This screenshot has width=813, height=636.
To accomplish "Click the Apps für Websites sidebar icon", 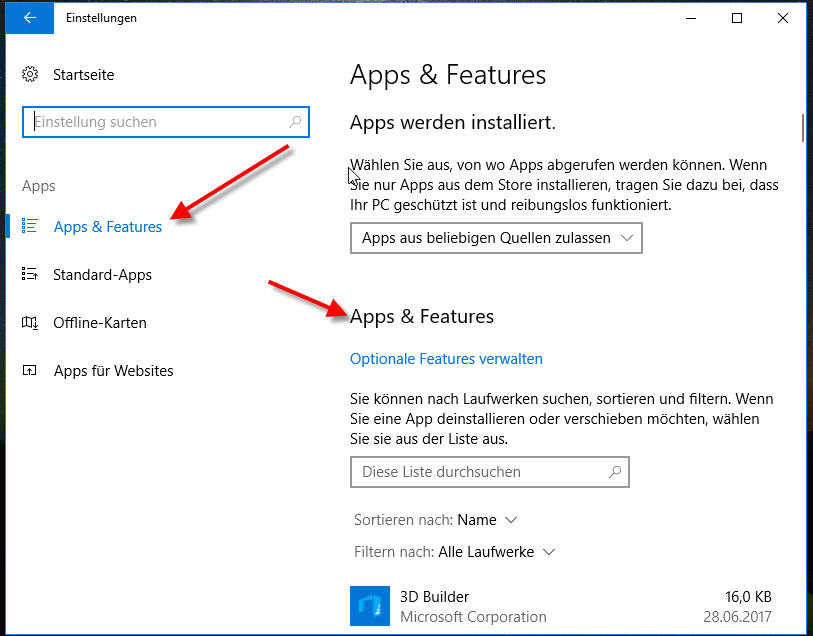I will 30,371.
